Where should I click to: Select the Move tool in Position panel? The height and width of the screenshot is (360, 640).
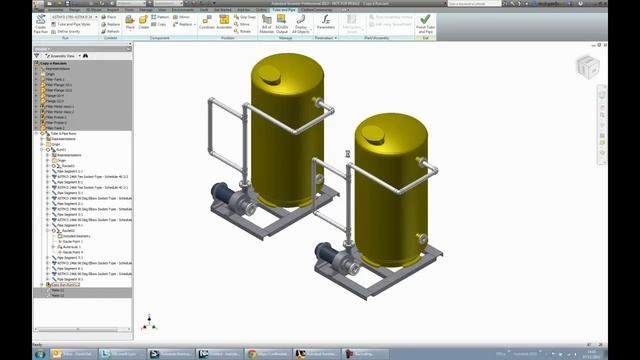[242, 24]
